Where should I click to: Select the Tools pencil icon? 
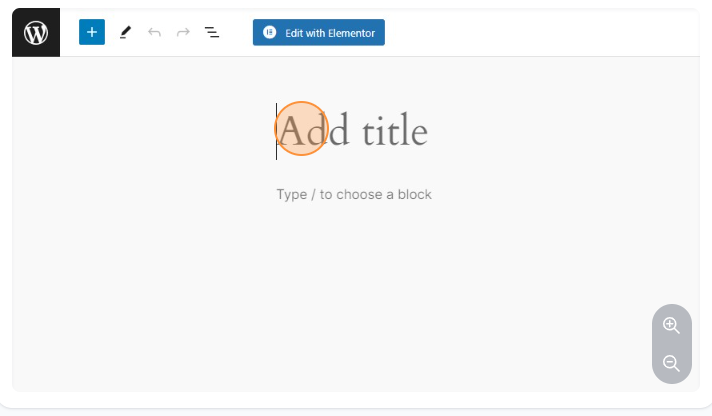[125, 33]
